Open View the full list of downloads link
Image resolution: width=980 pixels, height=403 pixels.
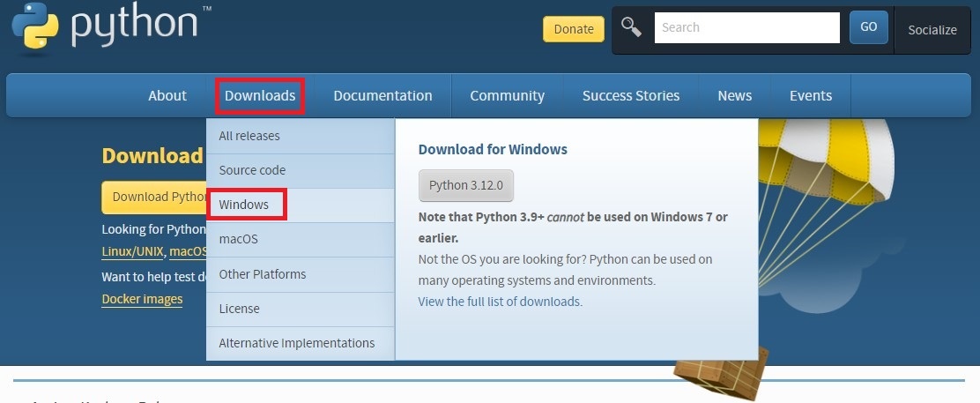[x=499, y=302]
